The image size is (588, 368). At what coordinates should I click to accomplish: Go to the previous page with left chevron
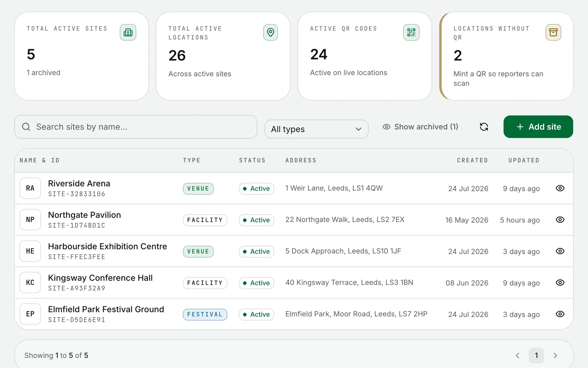(517, 356)
